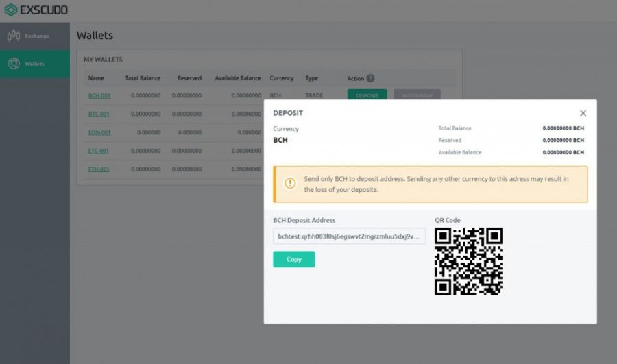
Task: Click the QR Code label
Action: pos(448,220)
